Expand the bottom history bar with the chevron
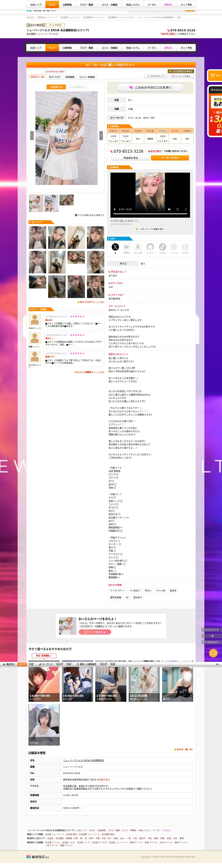Image resolution: width=222 pixels, height=868 pixels. click(x=217, y=665)
